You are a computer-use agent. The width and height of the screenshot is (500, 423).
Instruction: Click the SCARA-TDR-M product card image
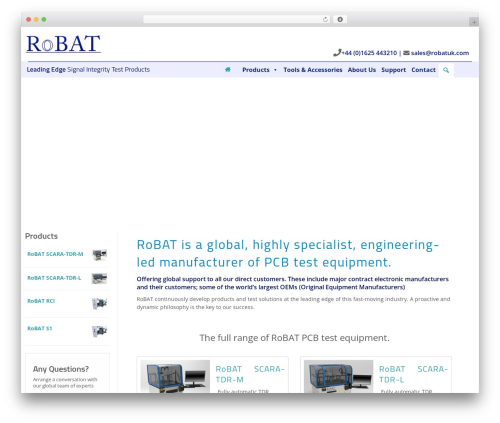point(175,376)
